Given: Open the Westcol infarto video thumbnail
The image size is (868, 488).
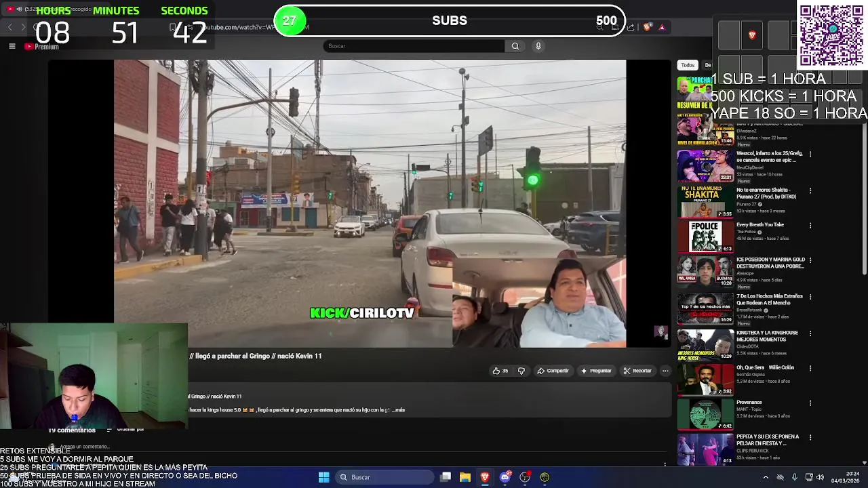Looking at the screenshot, I should tap(705, 165).
